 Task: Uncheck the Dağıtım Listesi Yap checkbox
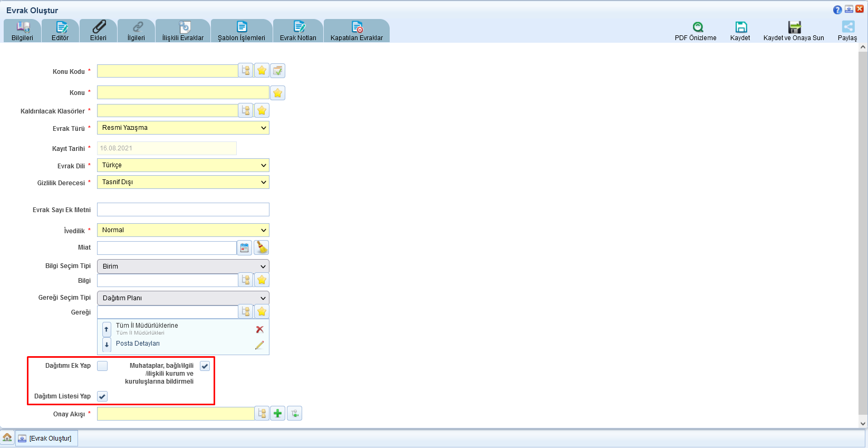pyautogui.click(x=102, y=396)
